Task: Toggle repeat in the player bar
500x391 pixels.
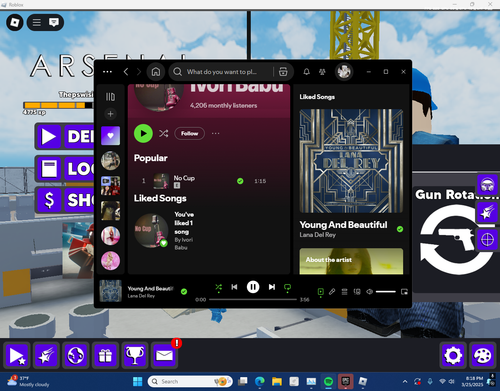Action: pos(287,287)
